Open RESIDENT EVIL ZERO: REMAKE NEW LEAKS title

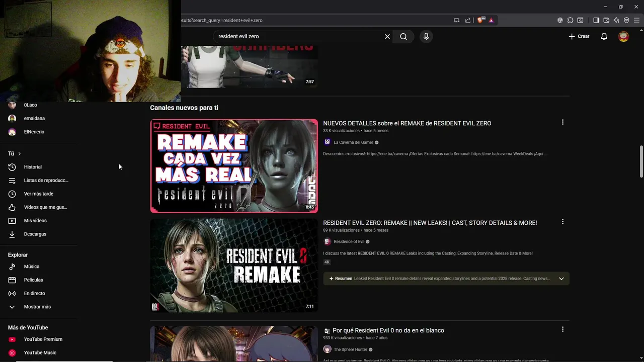430,223
